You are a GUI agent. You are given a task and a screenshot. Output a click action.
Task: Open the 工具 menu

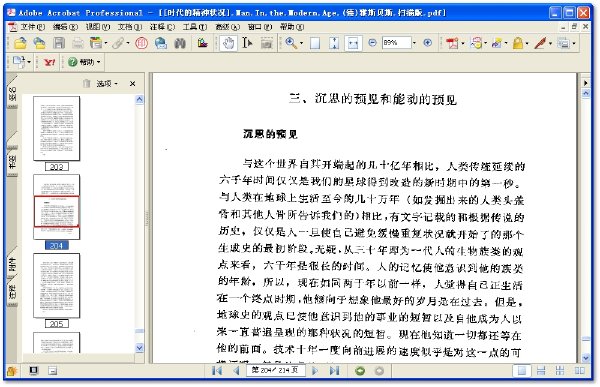(x=195, y=27)
